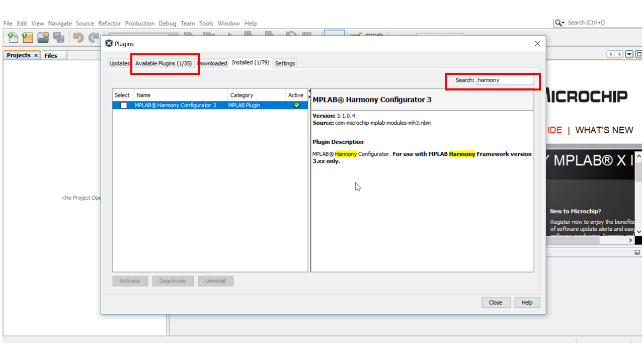The image size is (644, 362).
Task: Open the document list dropdown arrow
Action: point(629,54)
